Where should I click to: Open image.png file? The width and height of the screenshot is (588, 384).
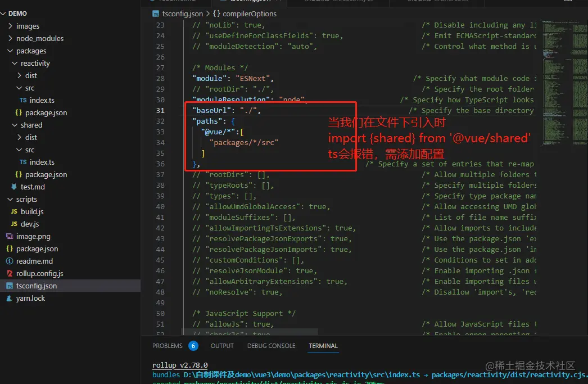33,236
